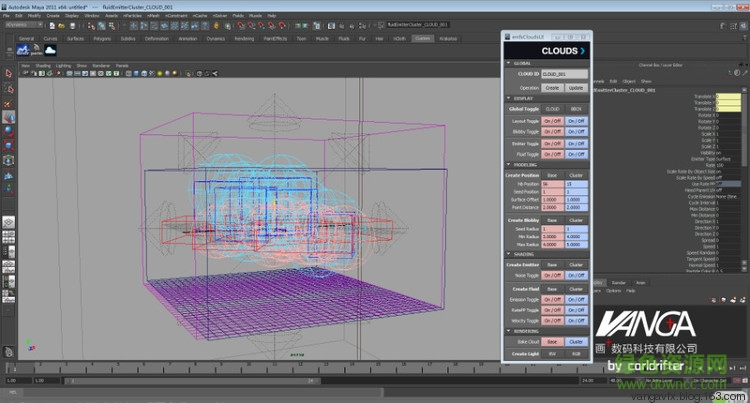Toggle Layout On/Off in red column
Screen dimensions: 750x403
(552, 120)
